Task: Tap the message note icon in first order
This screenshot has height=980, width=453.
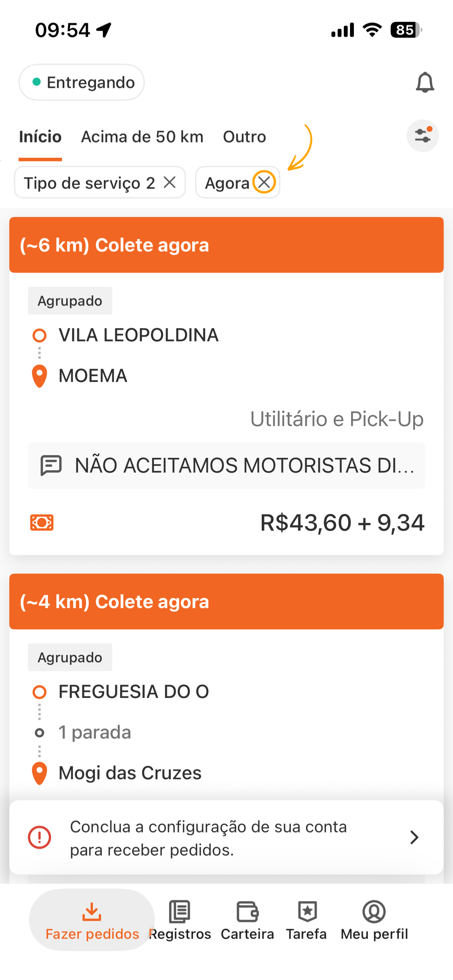Action: 51,465
